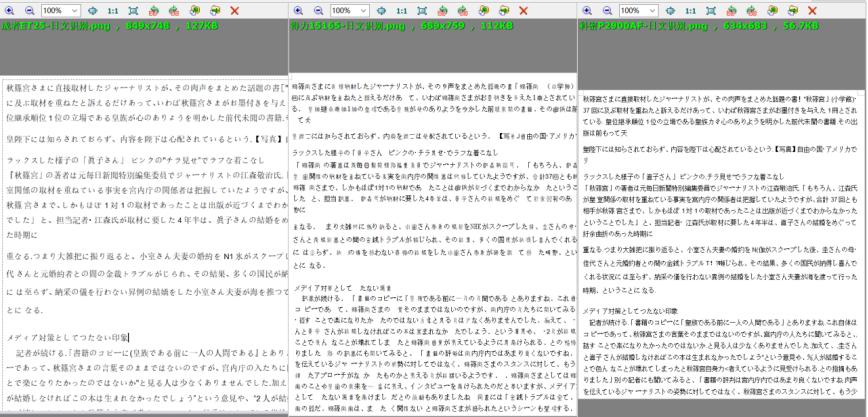
Task: Set right P2900AF pane to 1:1 actual size
Action: tap(690, 11)
